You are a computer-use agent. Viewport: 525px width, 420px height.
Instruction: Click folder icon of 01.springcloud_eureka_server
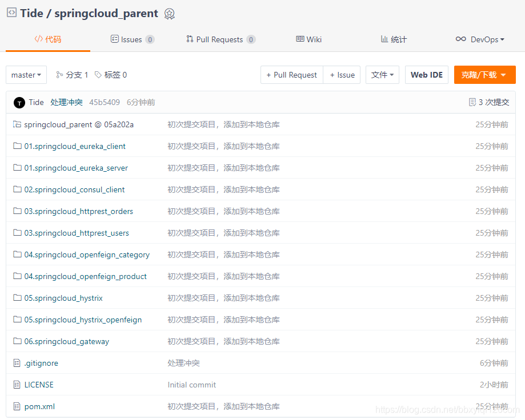pos(17,168)
